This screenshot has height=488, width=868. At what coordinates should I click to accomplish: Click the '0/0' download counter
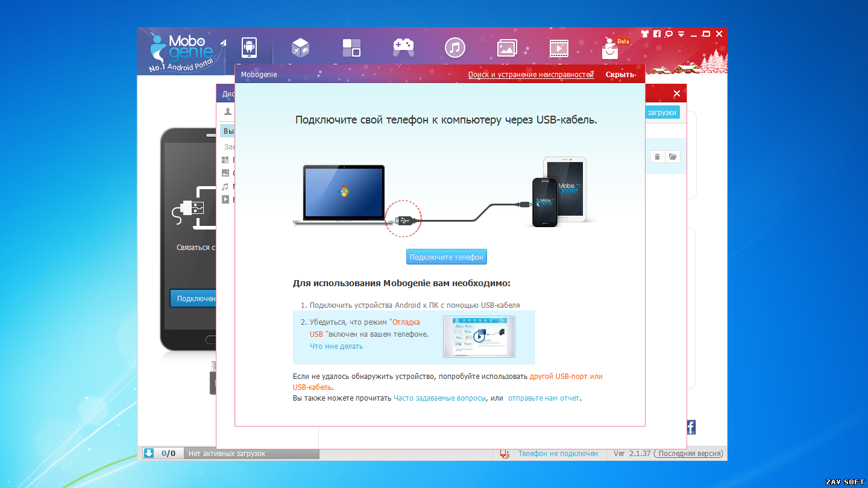pyautogui.click(x=168, y=454)
